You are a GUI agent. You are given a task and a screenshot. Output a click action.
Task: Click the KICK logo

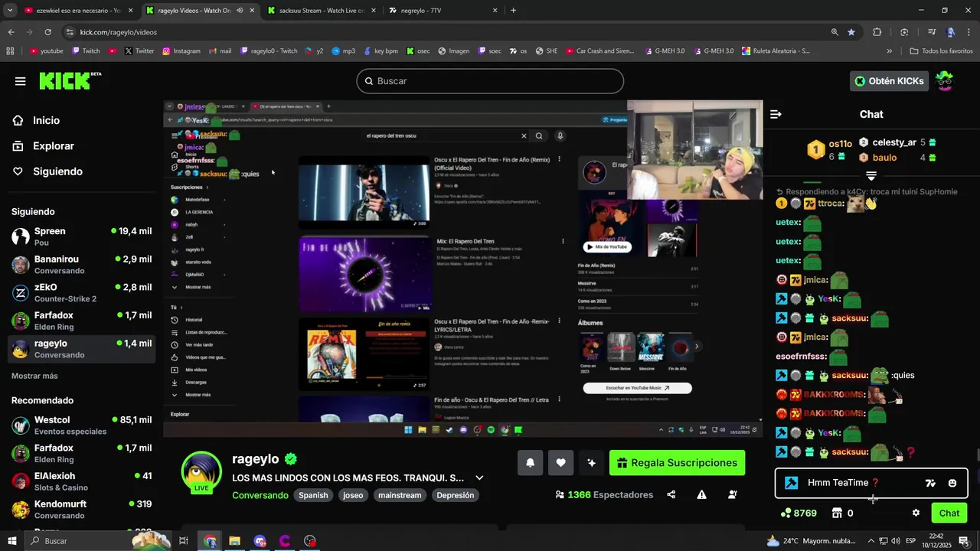click(70, 80)
